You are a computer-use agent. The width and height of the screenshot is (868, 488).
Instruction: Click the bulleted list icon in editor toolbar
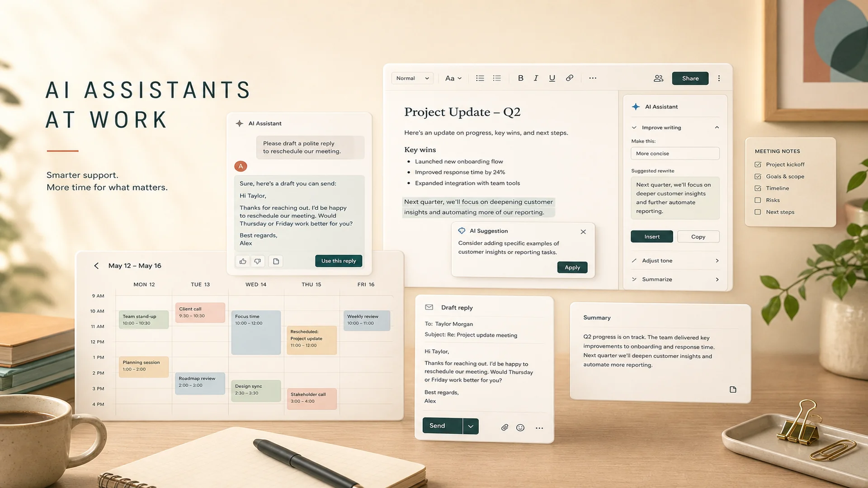tap(480, 78)
